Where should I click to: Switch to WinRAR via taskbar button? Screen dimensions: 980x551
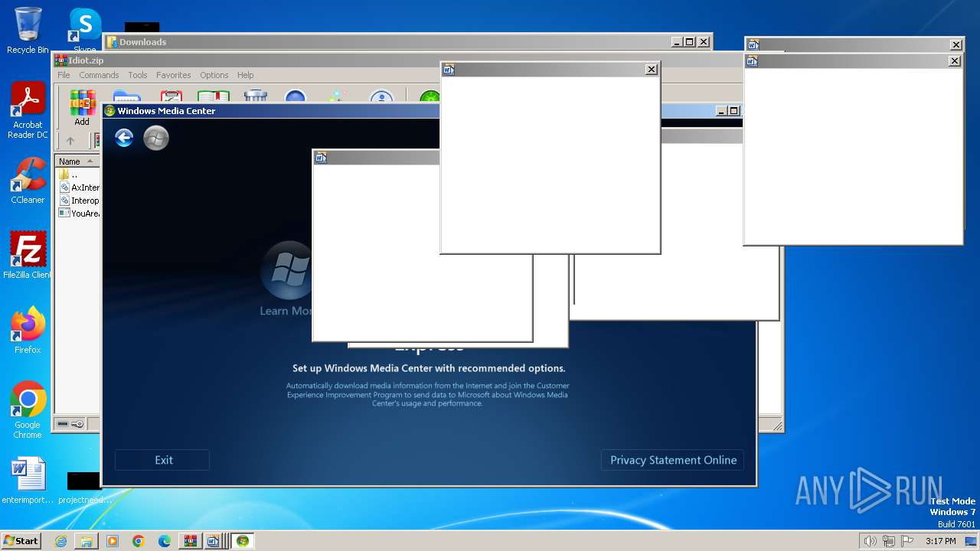pyautogui.click(x=191, y=541)
